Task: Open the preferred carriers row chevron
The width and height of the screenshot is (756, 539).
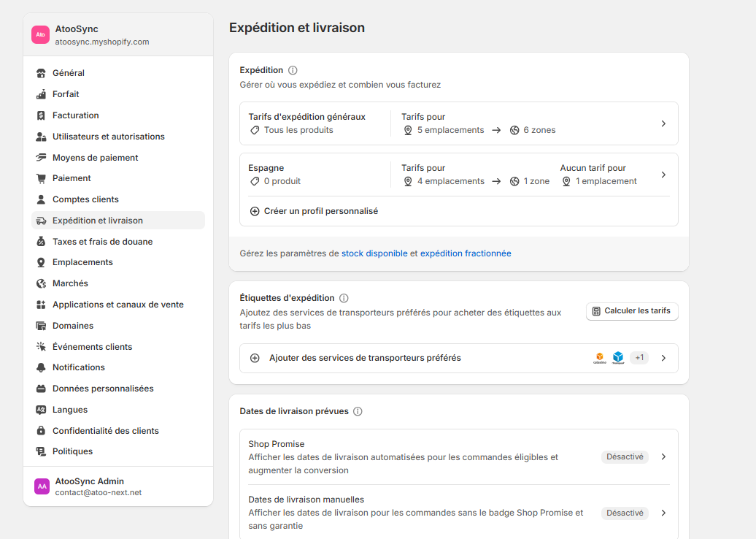Action: pos(663,358)
